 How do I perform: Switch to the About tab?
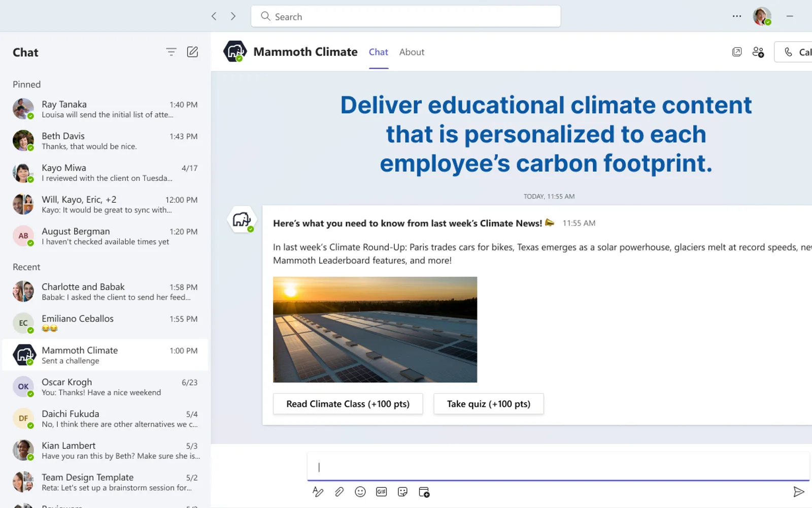click(412, 52)
